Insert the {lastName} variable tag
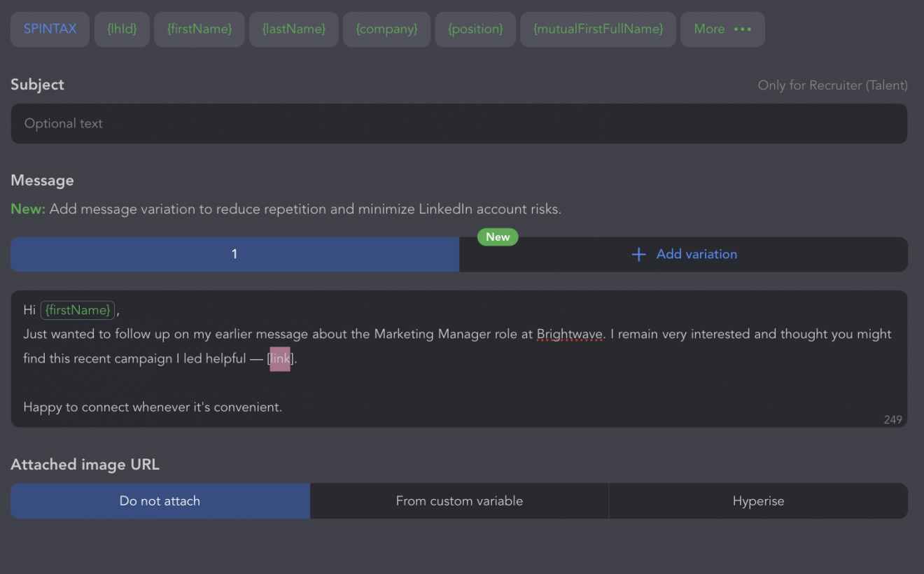 tap(294, 29)
